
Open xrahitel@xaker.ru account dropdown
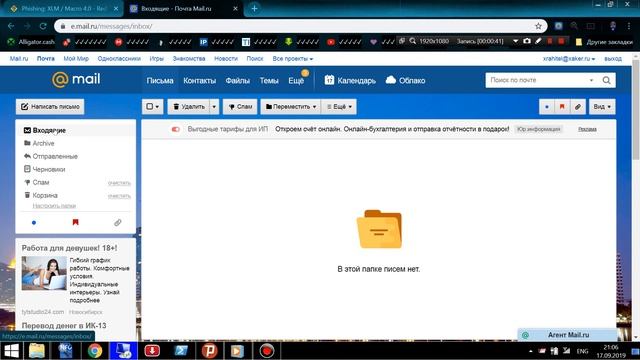(569, 59)
